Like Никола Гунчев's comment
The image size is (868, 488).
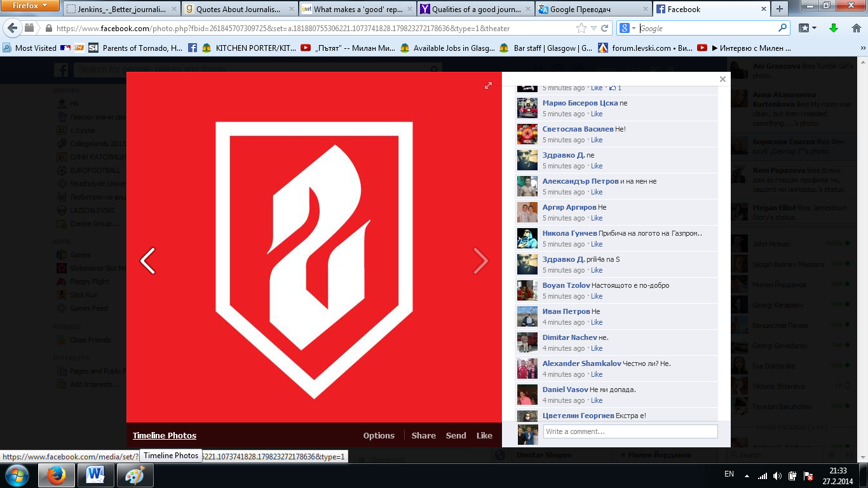point(597,244)
